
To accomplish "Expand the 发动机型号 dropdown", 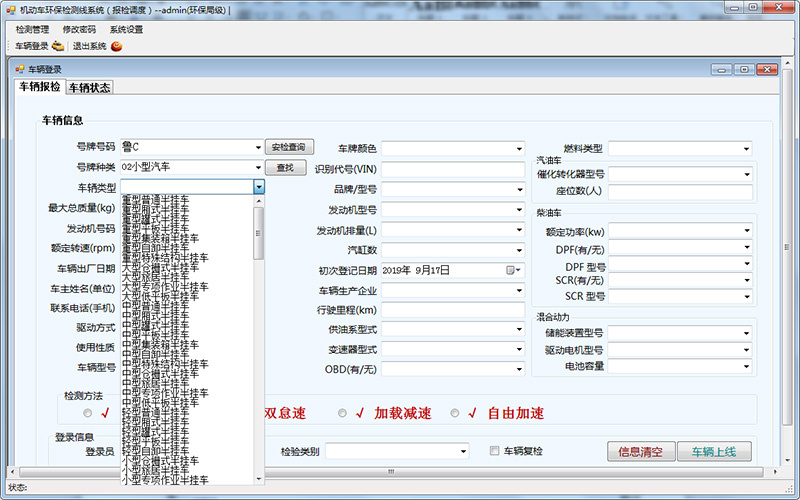I will 519,210.
